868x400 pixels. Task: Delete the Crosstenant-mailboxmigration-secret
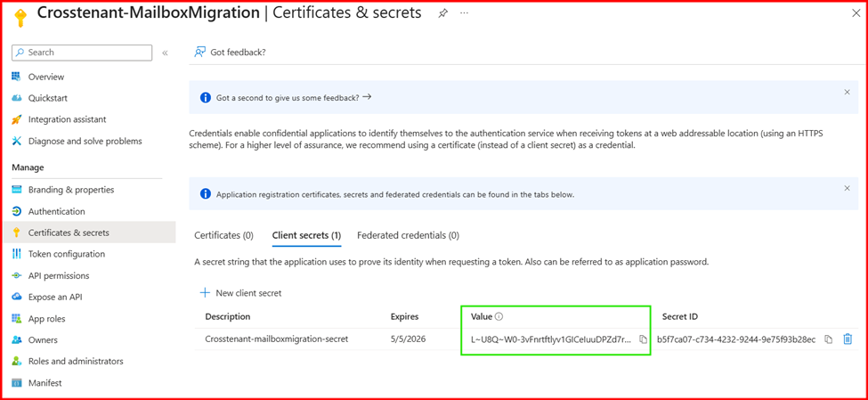pyautogui.click(x=848, y=339)
